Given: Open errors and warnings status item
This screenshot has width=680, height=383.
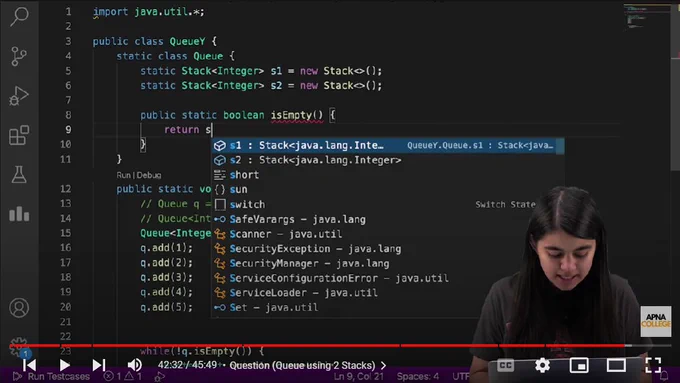Looking at the screenshot, I should pos(123,376).
